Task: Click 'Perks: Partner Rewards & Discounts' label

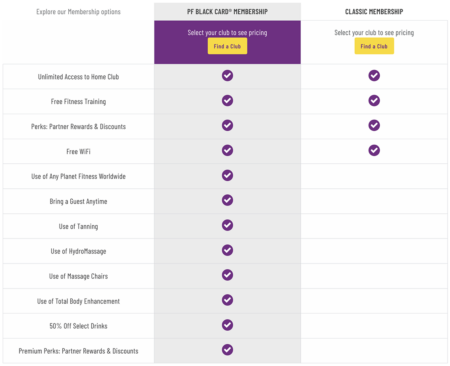Action: (78, 126)
